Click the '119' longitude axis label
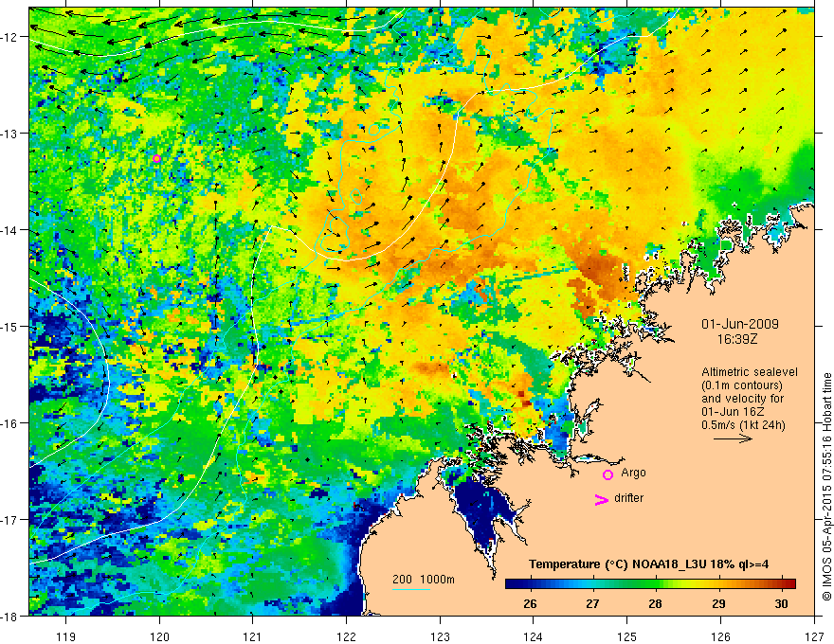The height and width of the screenshot is (644, 834). [x=66, y=636]
